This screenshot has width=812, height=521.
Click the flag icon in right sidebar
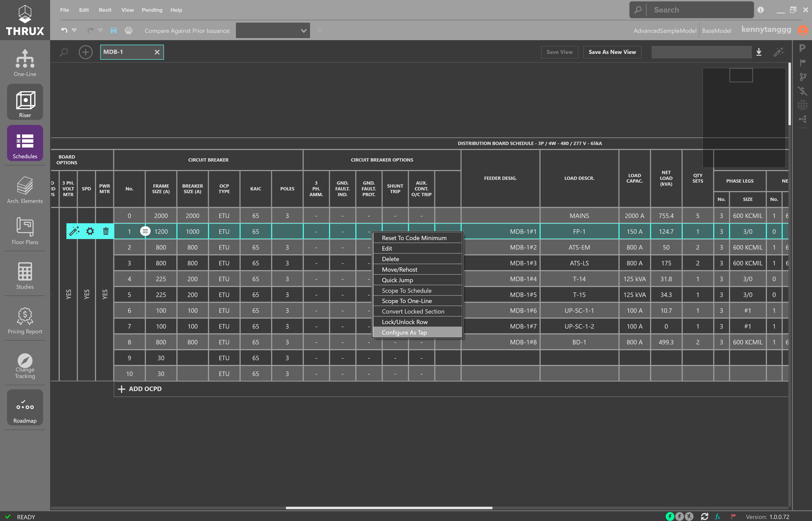point(802,63)
